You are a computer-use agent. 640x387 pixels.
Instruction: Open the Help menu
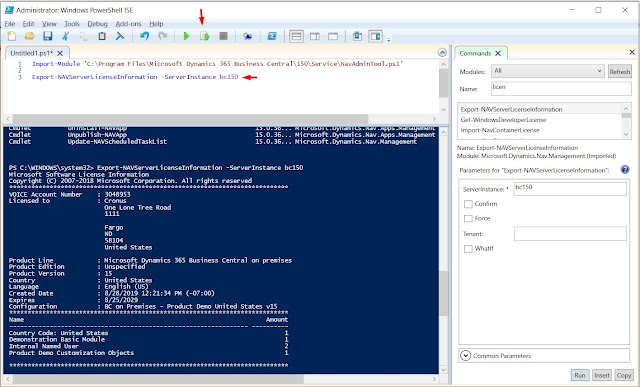point(156,24)
